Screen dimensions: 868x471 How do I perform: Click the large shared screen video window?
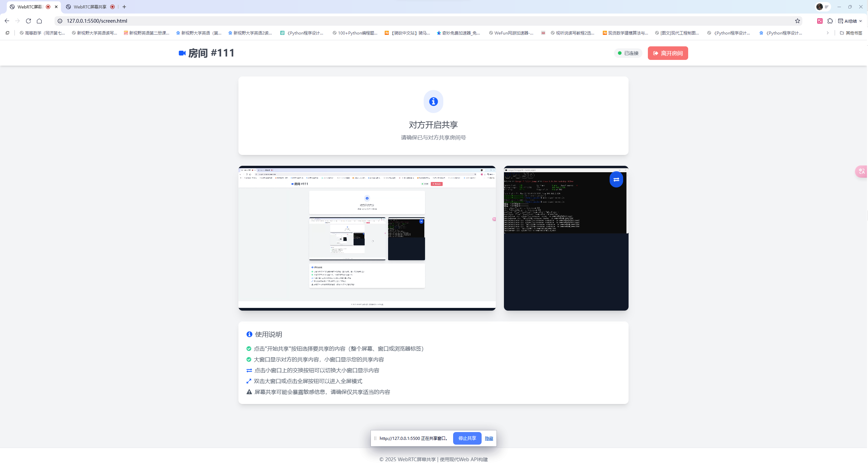pos(367,238)
